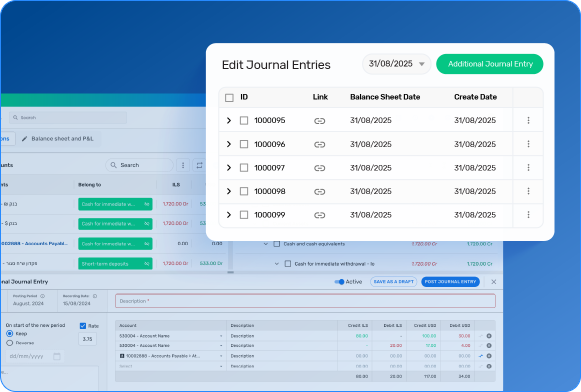Tick the select-all checkbox in ID header
Image resolution: width=581 pixels, height=392 pixels.
[229, 98]
